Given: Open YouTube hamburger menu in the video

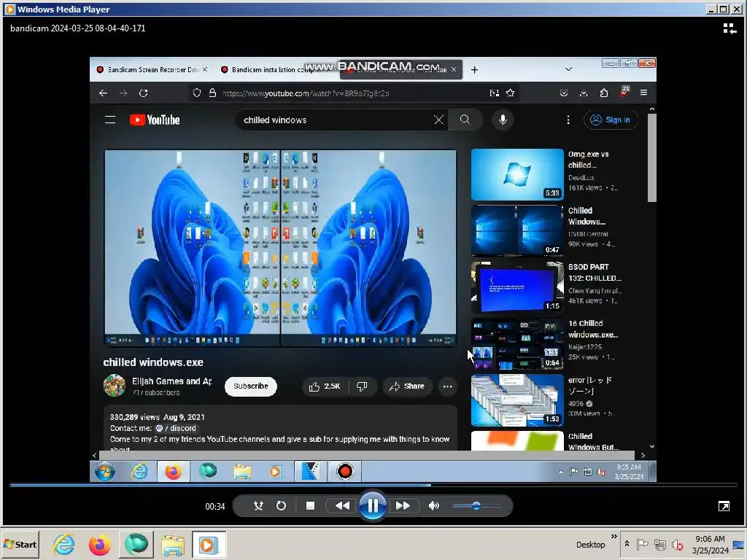Looking at the screenshot, I should [x=110, y=120].
